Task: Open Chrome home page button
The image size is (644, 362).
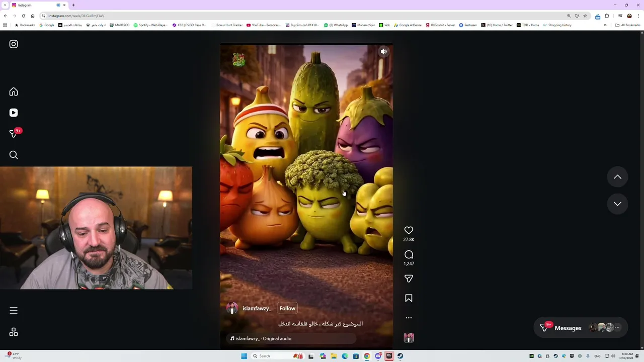Action: click(33, 16)
